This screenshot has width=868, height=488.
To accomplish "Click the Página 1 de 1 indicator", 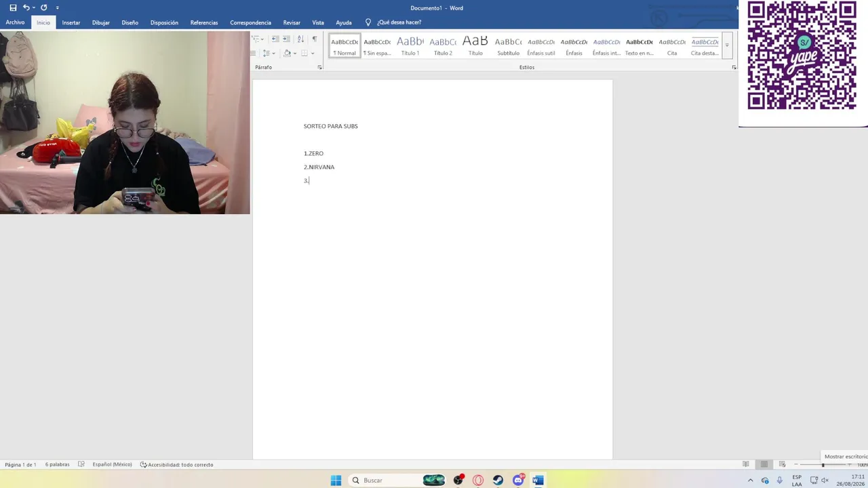I will 20,464.
